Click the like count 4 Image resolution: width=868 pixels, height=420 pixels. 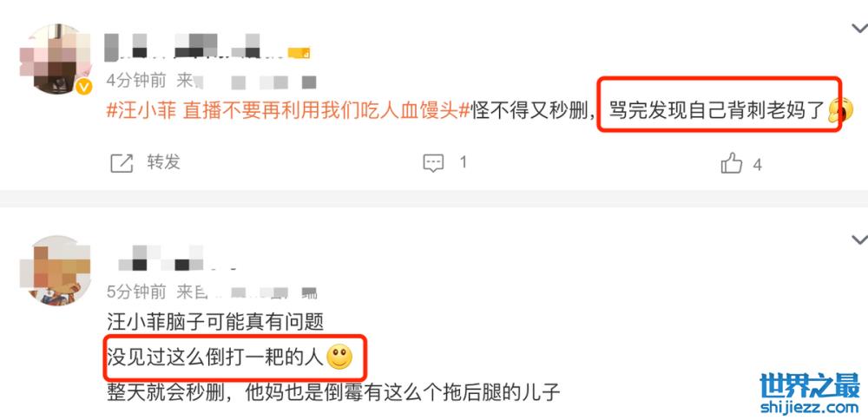[x=757, y=165]
